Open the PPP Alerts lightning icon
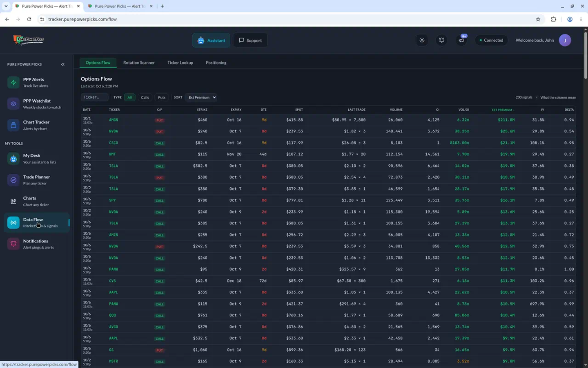The image size is (588, 368). [x=13, y=82]
